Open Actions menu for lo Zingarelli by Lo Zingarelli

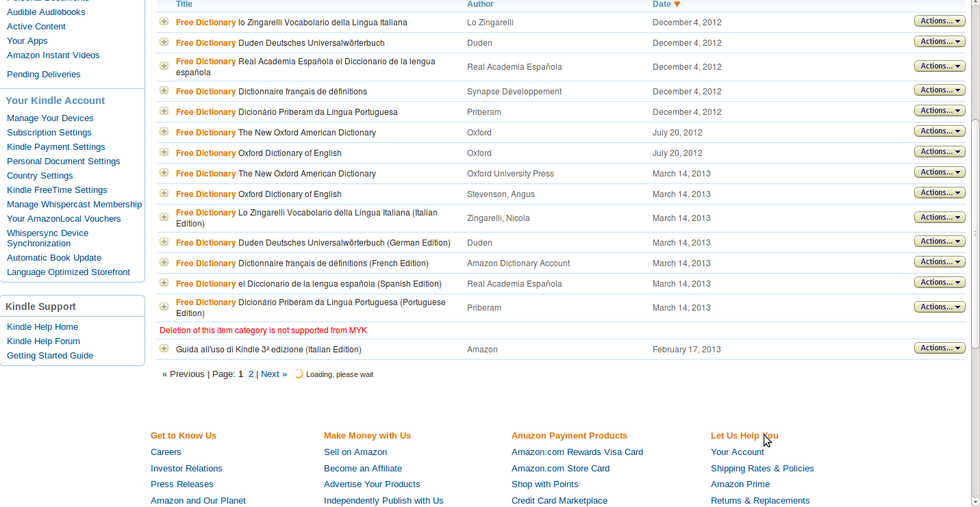tap(940, 21)
